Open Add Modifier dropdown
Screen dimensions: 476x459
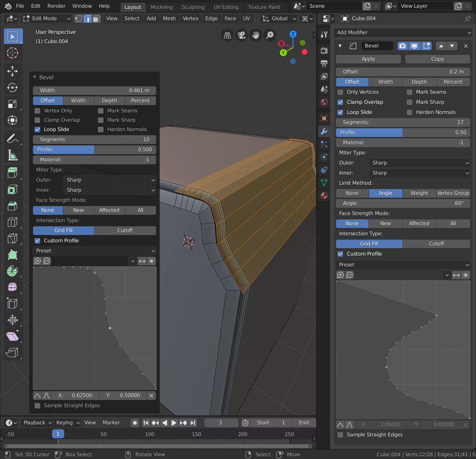[403, 32]
